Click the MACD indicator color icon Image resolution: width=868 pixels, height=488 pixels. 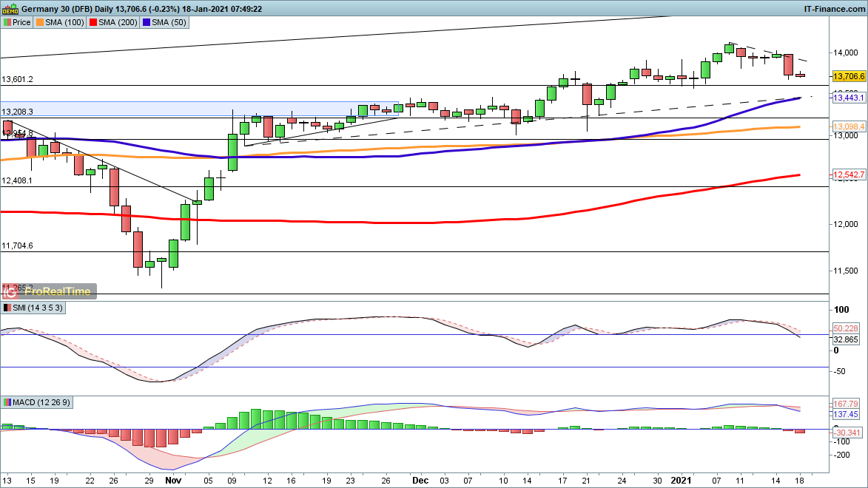(x=7, y=402)
